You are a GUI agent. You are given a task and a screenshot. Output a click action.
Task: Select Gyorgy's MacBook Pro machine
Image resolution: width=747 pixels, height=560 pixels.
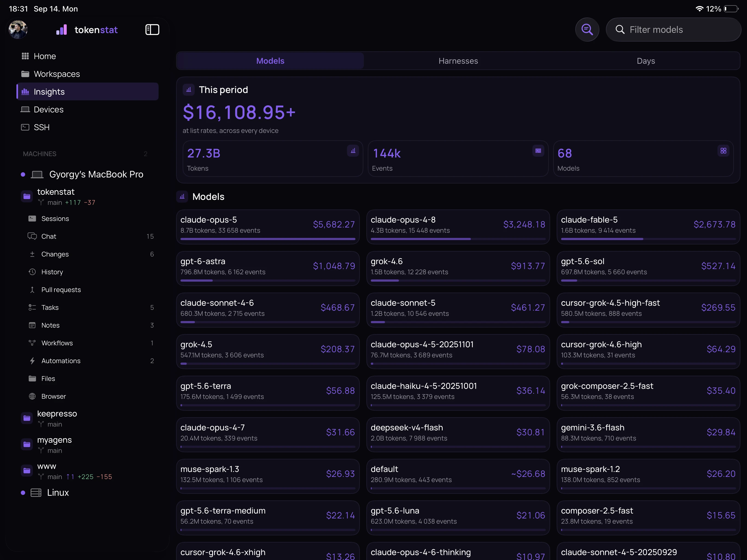[x=87, y=174]
